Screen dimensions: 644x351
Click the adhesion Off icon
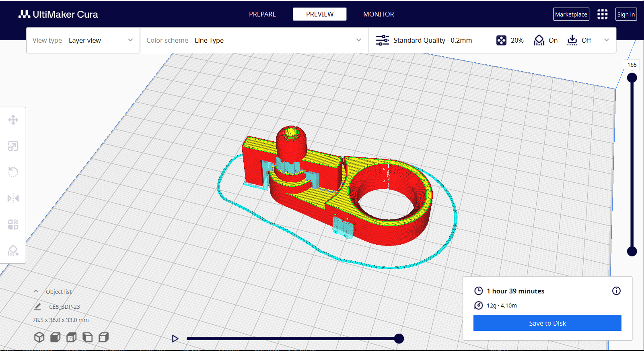coord(572,40)
